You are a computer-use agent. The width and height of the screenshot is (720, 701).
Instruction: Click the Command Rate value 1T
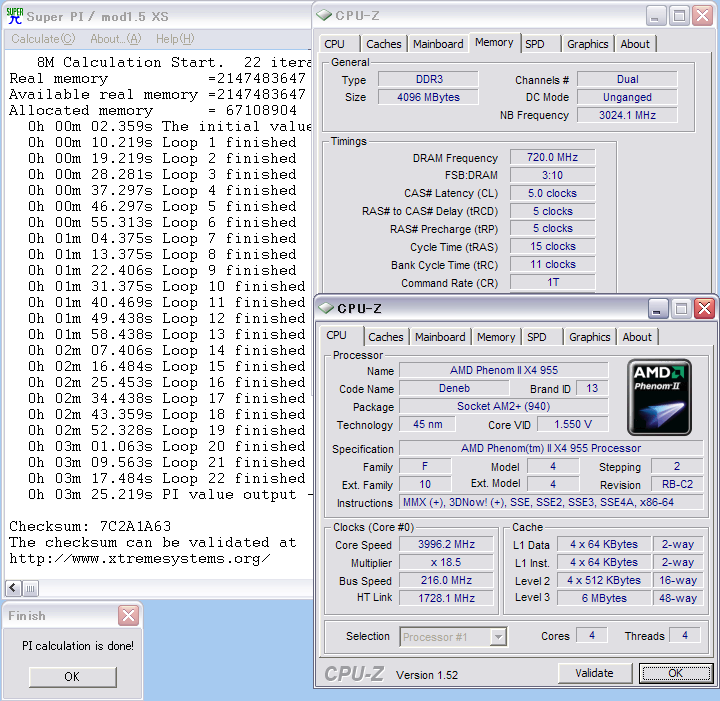point(552,282)
